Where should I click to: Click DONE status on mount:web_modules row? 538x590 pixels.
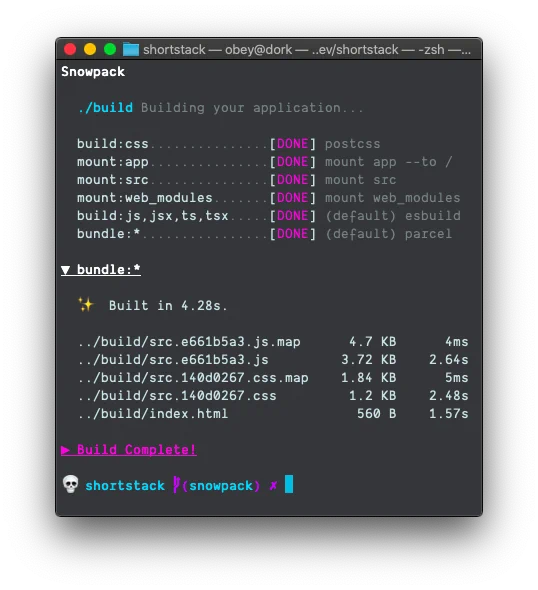click(292, 198)
